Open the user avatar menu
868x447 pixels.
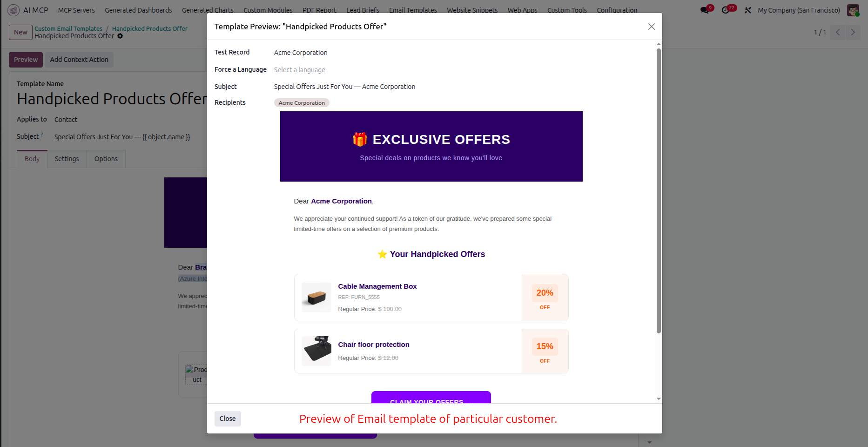click(x=853, y=10)
